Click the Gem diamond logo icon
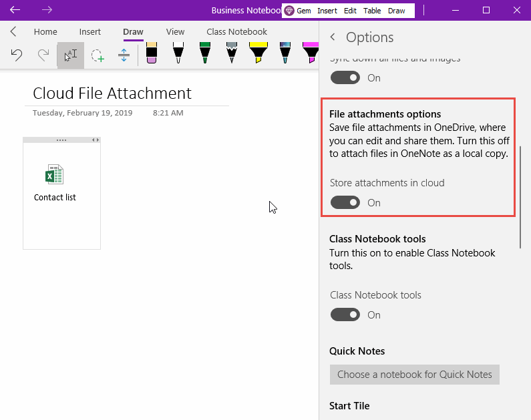This screenshot has width=531, height=420. [289, 11]
